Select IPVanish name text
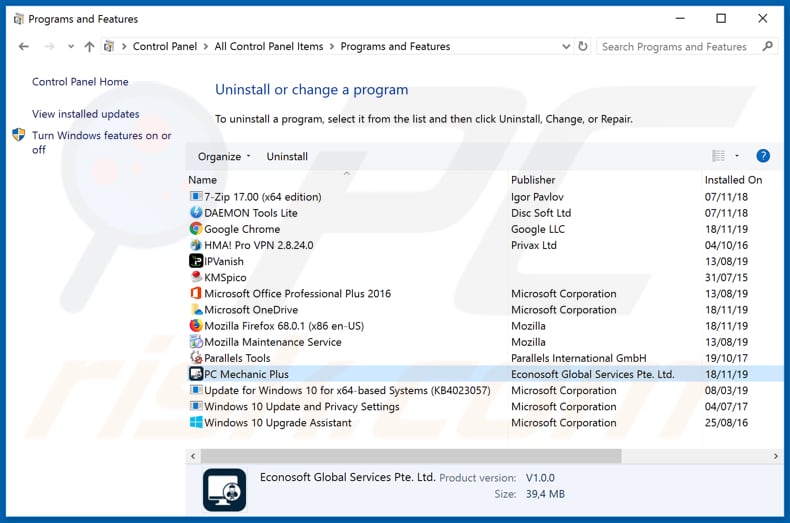 point(224,261)
